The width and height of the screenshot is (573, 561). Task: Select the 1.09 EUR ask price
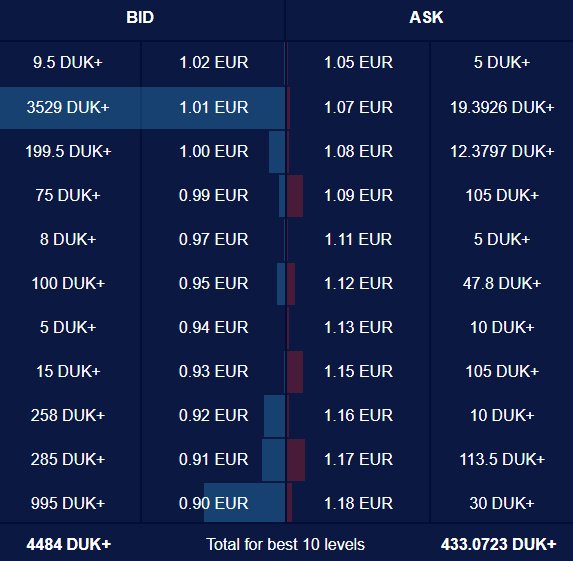pos(358,196)
